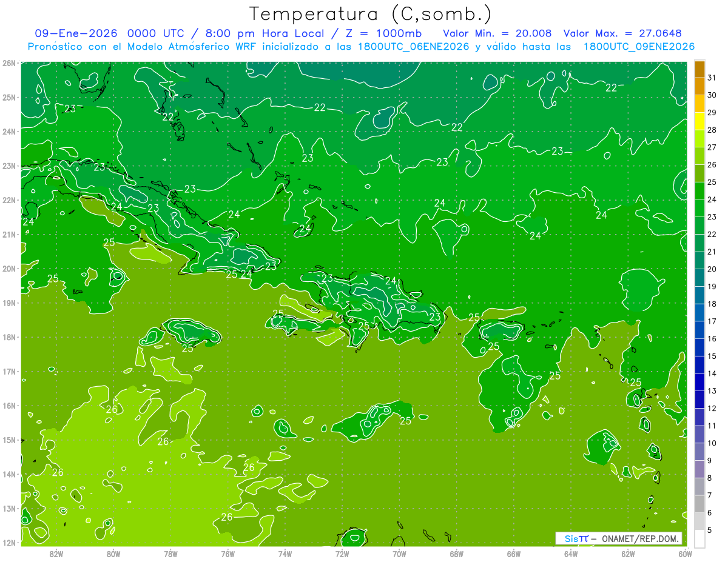This screenshot has height=562, width=728.
Task: Select the 74W longitude axis label
Action: pos(285,554)
